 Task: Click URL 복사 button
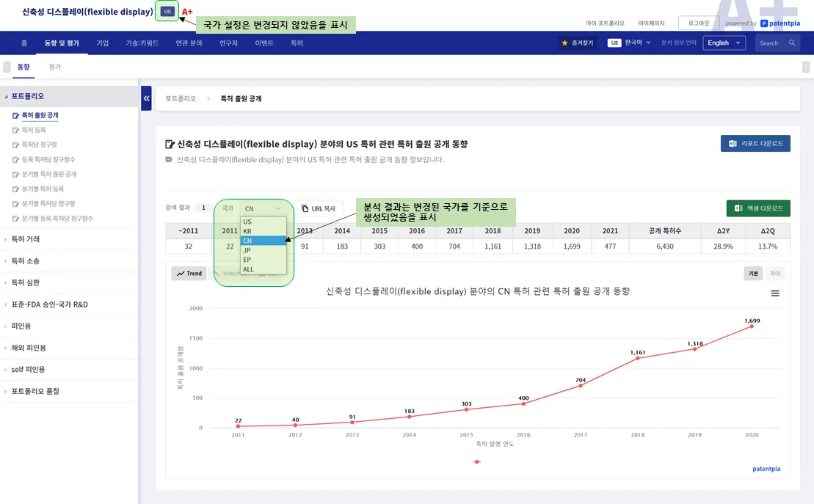point(319,208)
